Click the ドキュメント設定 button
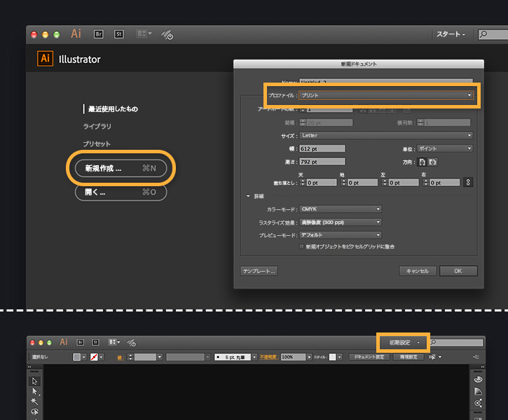 369,357
